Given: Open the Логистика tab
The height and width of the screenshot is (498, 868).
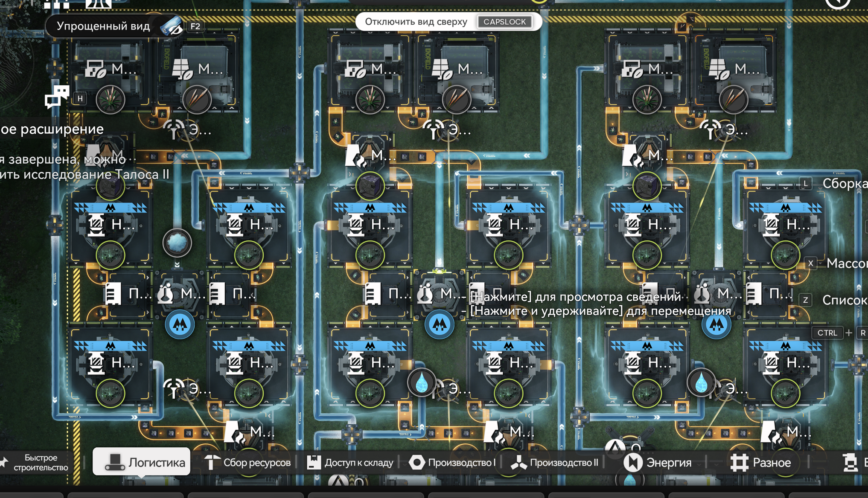Looking at the screenshot, I should pos(142,462).
